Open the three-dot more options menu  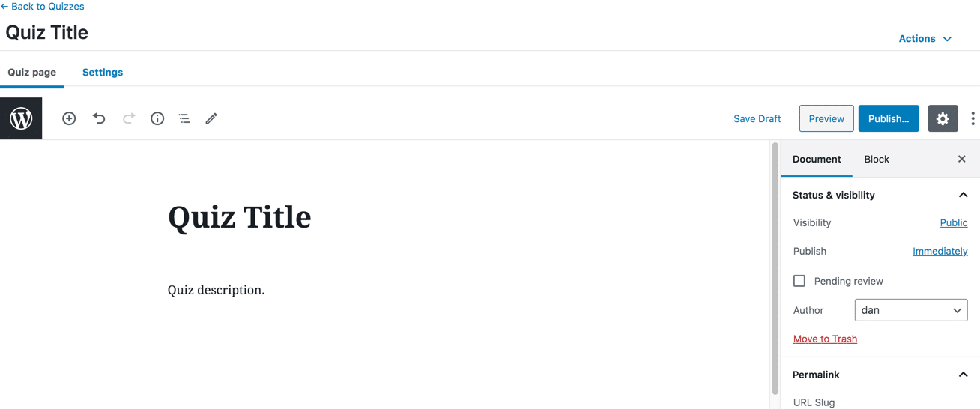973,118
